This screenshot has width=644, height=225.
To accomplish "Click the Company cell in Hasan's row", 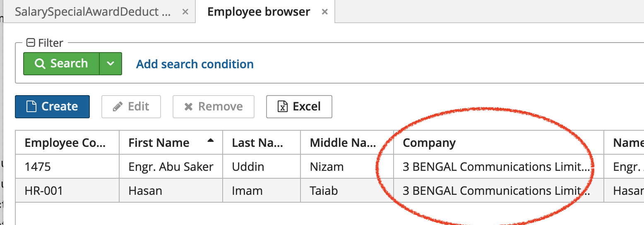I will 499,191.
